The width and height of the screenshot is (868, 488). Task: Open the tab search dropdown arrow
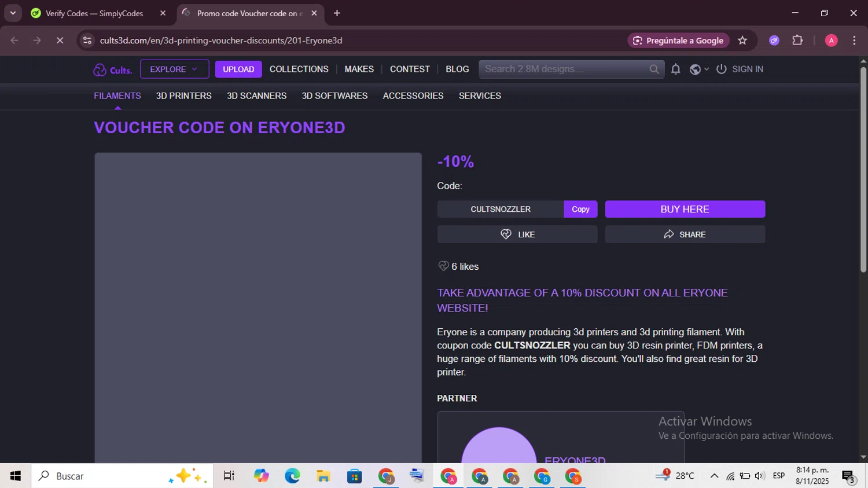click(x=13, y=13)
